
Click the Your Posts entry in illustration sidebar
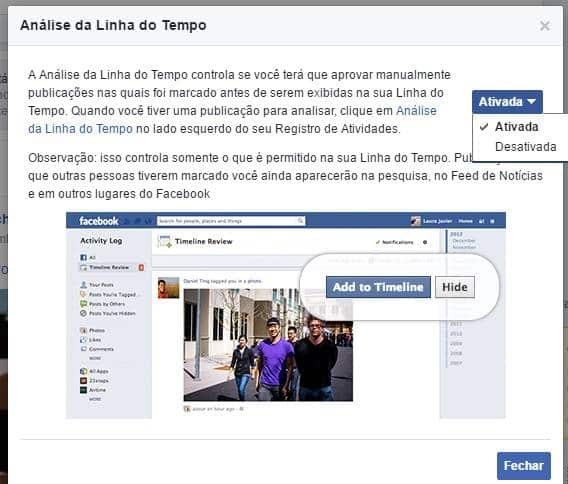[97, 285]
